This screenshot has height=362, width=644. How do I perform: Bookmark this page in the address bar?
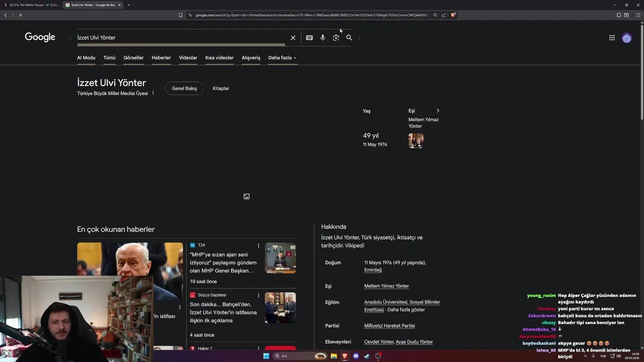tap(180, 15)
